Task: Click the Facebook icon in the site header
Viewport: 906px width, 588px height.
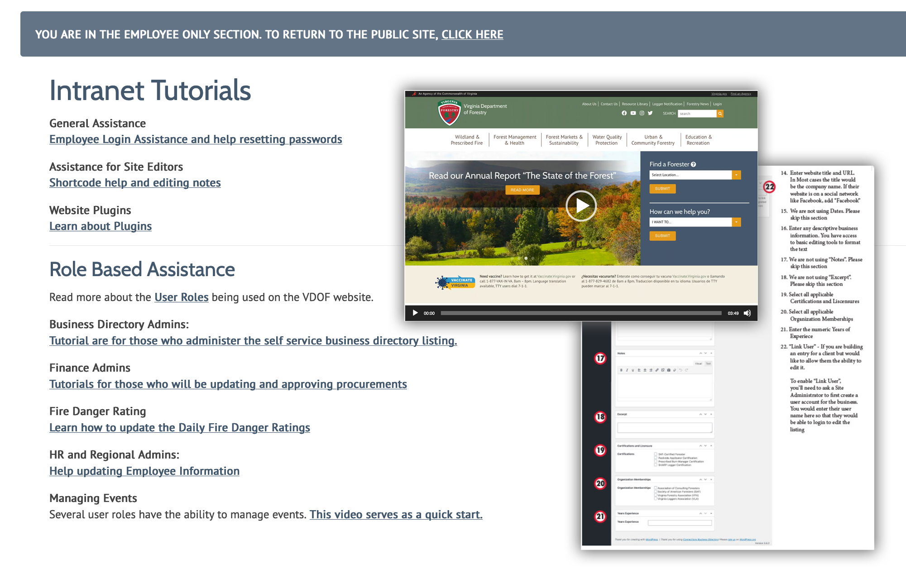Action: [x=624, y=113]
